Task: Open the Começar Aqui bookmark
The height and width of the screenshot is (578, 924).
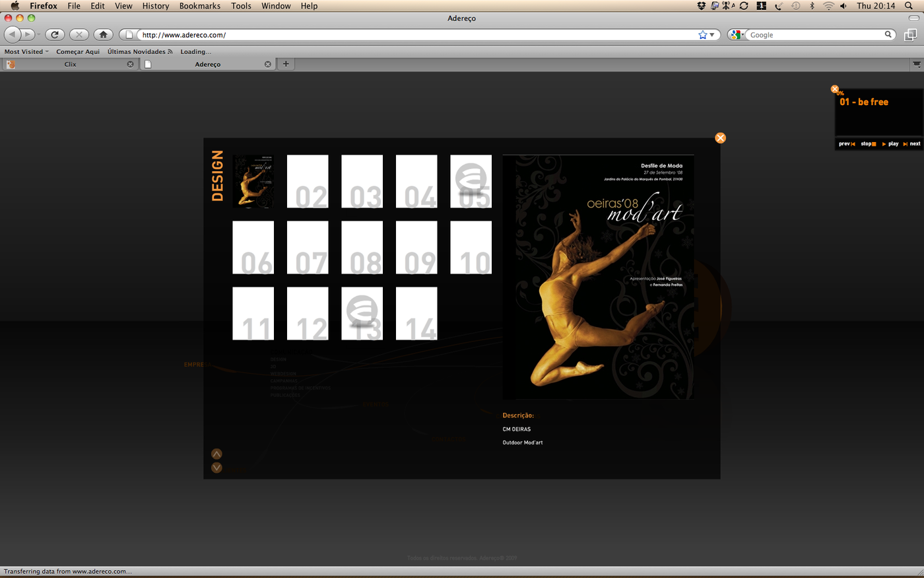Action: (x=78, y=52)
